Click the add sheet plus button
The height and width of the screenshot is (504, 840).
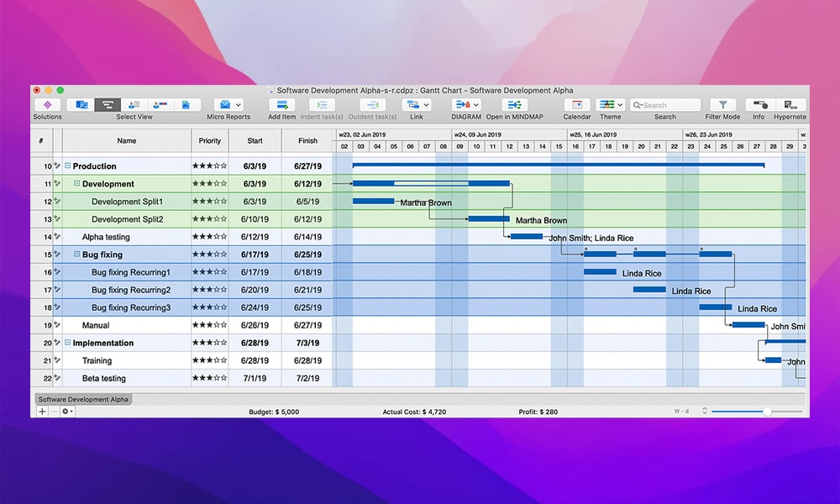pos(43,412)
